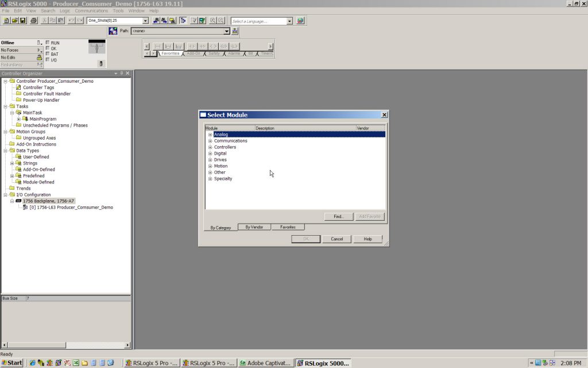Image resolution: width=588 pixels, height=368 pixels.
Task: Toggle the I/O indicator checkbox
Action: pos(48,59)
